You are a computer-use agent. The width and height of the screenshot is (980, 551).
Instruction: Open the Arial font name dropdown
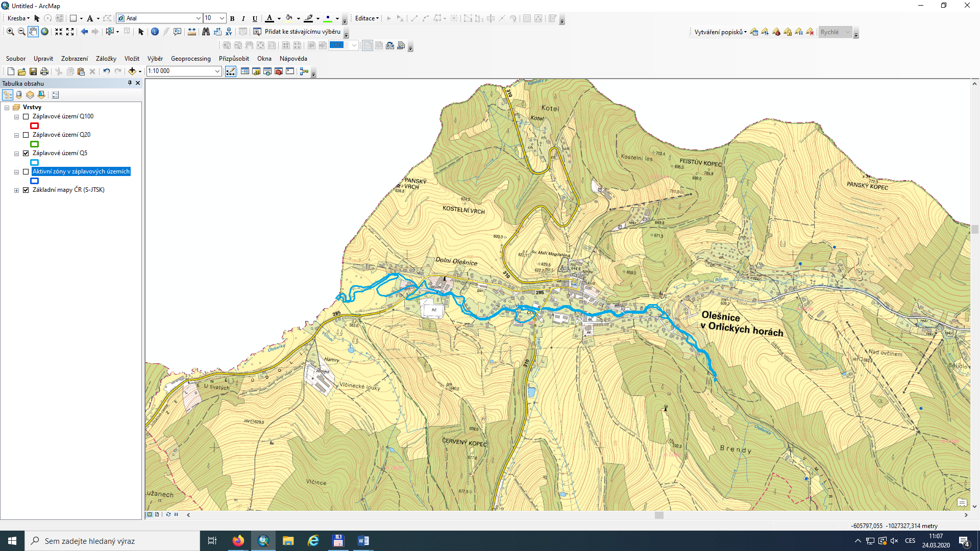tap(198, 18)
